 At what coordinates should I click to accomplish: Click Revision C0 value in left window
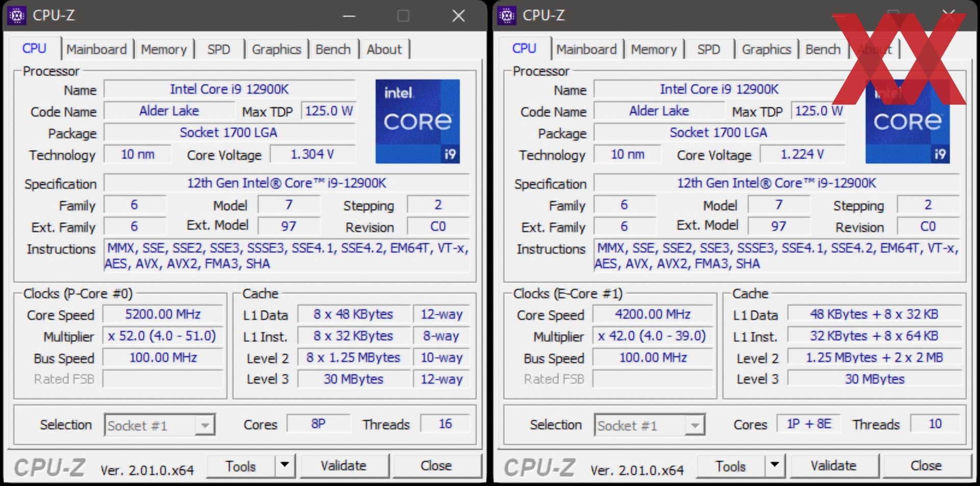438,226
